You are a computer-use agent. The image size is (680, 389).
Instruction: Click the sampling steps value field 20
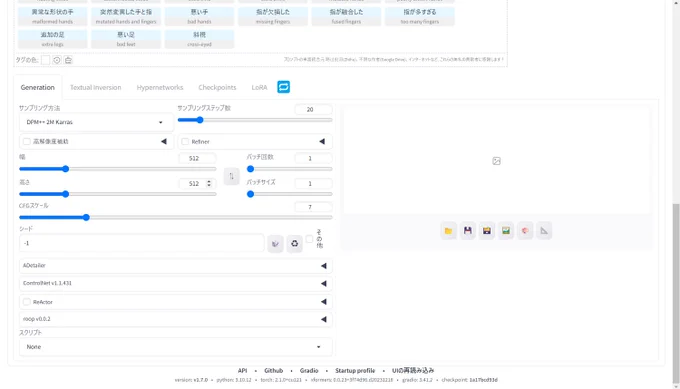tap(313, 109)
